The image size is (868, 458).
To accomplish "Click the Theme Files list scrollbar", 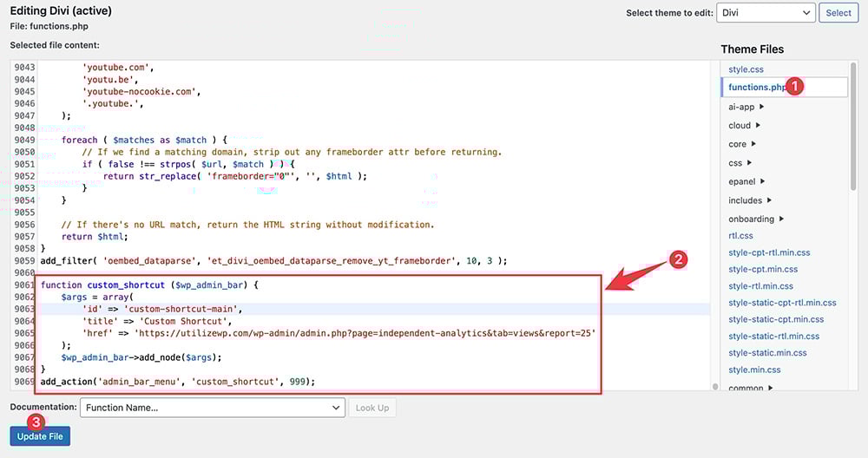I will pos(853,128).
